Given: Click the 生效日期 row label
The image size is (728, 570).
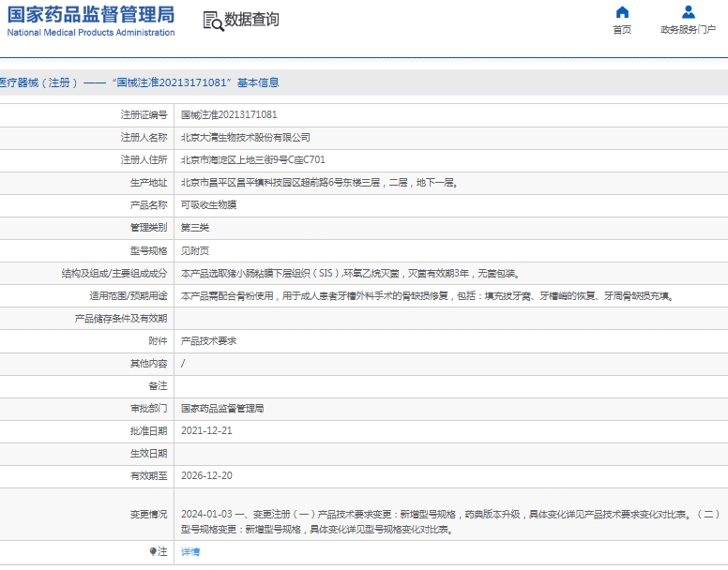Looking at the screenshot, I should tap(148, 453).
